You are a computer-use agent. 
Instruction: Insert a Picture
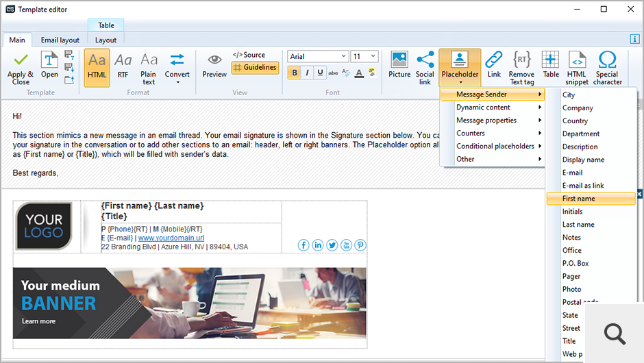(x=399, y=65)
